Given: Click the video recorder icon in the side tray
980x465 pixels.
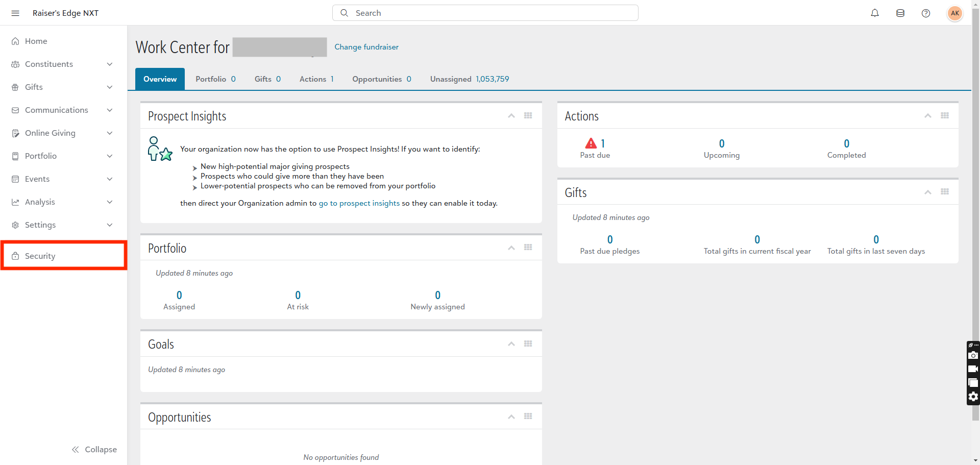Looking at the screenshot, I should click(973, 369).
